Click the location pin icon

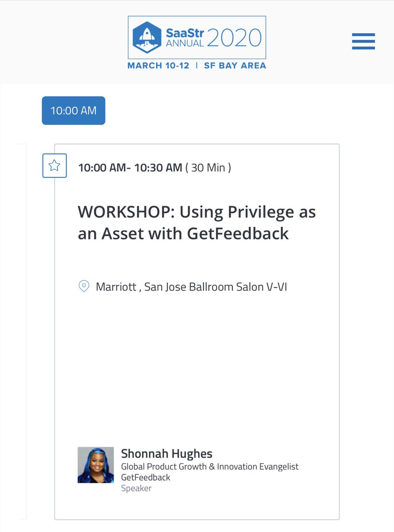coord(84,286)
